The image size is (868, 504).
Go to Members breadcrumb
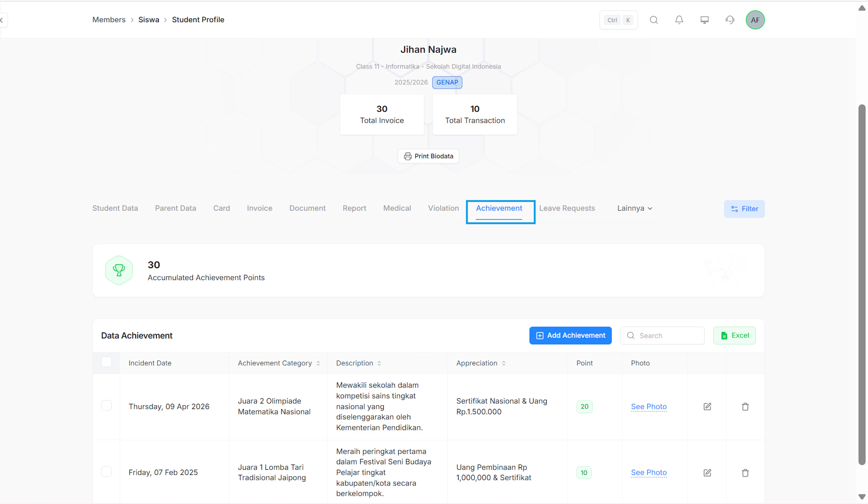coord(109,20)
